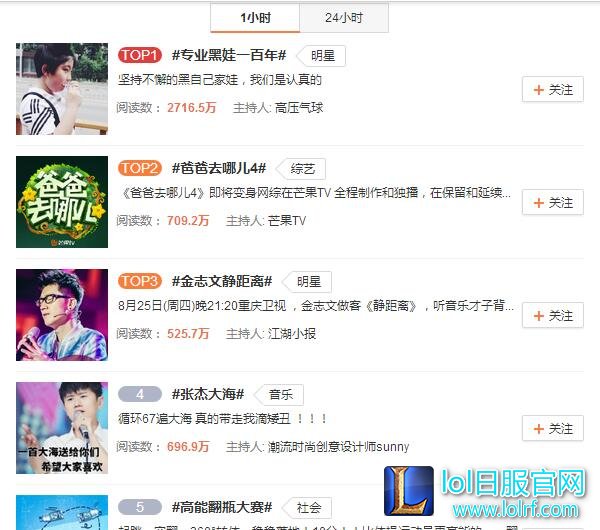
Task: Select the 音乐 category tag
Action: (x=280, y=395)
